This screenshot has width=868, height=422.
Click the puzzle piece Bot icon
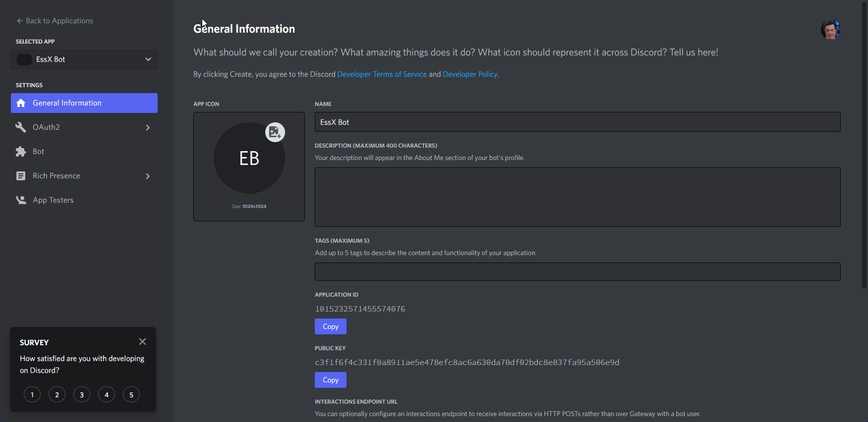pos(21,152)
